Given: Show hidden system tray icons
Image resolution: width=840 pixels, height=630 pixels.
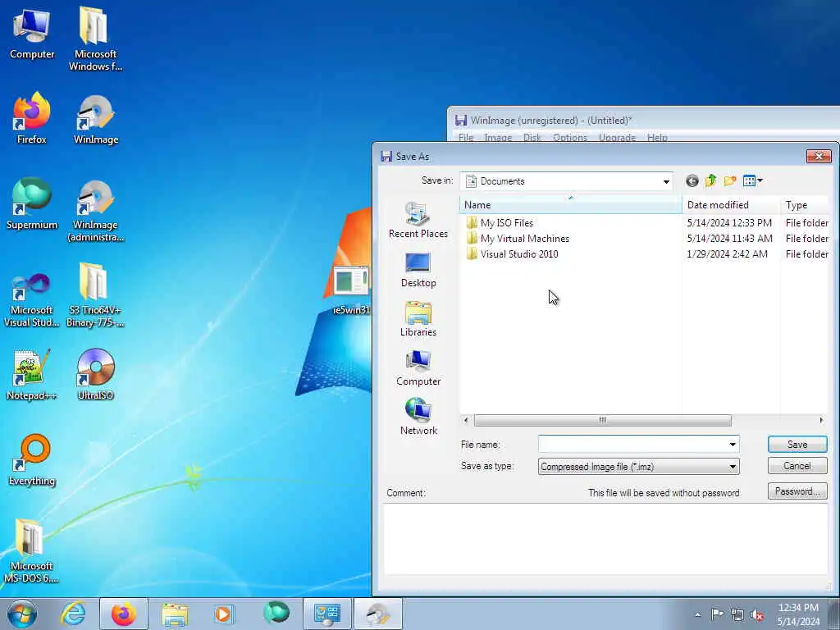Looking at the screenshot, I should [697, 614].
